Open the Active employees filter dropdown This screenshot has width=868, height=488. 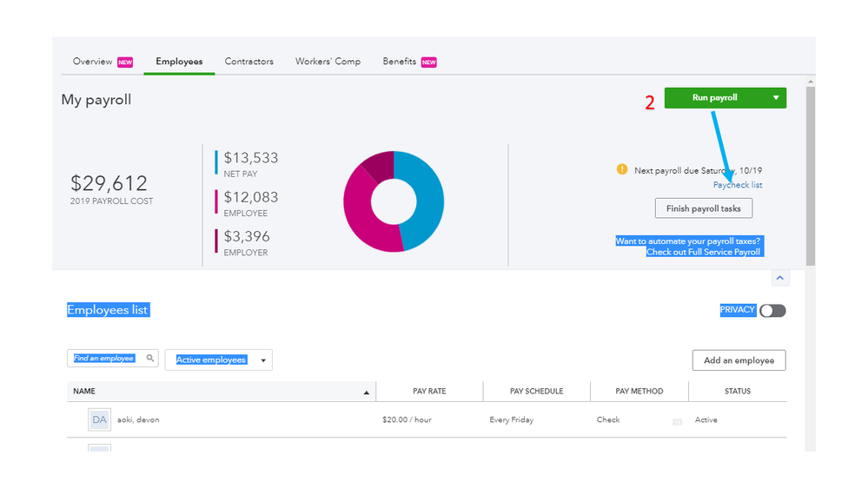pyautogui.click(x=219, y=359)
